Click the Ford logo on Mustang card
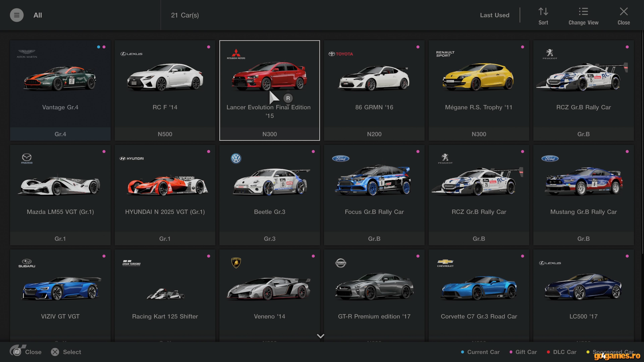Image resolution: width=644 pixels, height=362 pixels. [550, 158]
